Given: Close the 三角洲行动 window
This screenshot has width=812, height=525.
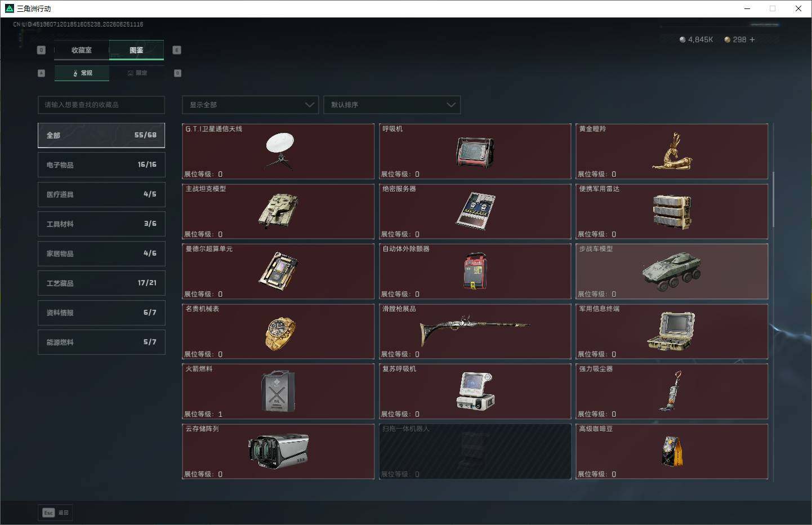Looking at the screenshot, I should [x=798, y=8].
